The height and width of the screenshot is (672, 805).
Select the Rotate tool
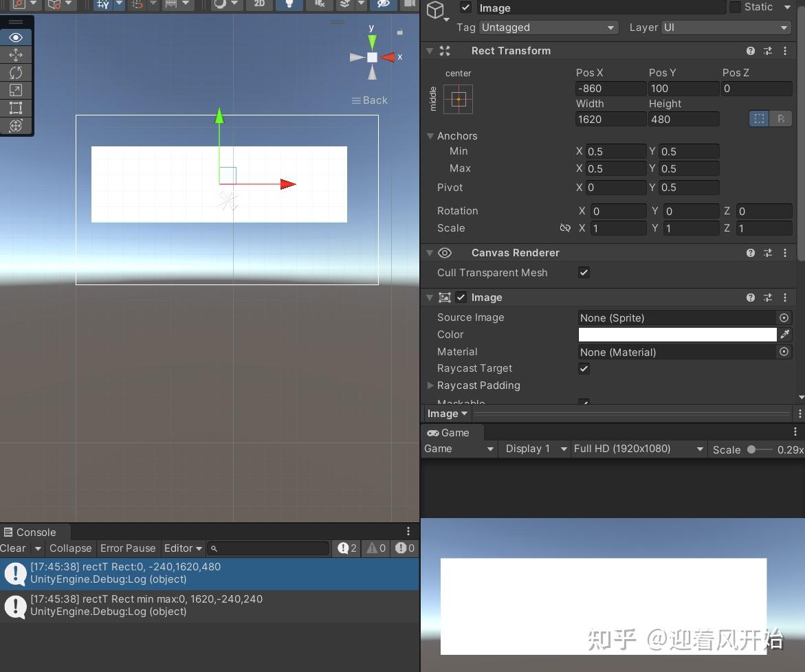[16, 72]
